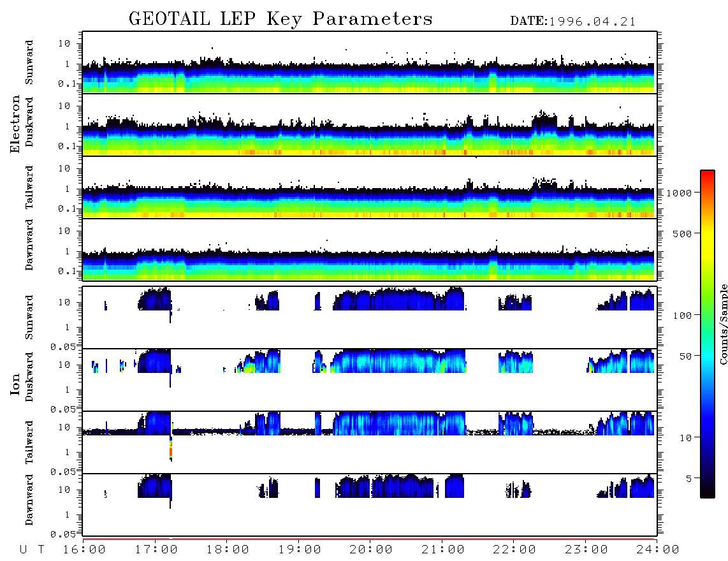Click the 19:00 time axis label
Image resolution: width=728 pixels, height=561 pixels.
[x=300, y=550]
